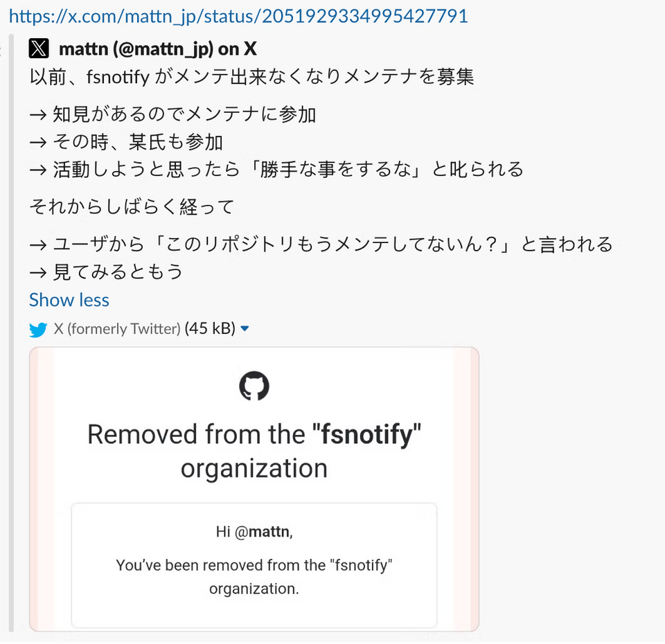
Task: Click the bold "fsnotify" word in the image heading
Action: [x=366, y=435]
